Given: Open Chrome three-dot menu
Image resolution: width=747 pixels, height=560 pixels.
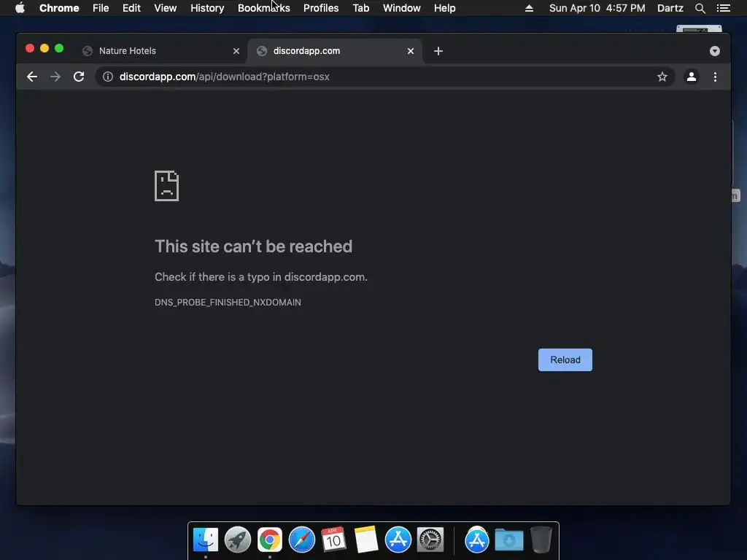Looking at the screenshot, I should click(715, 77).
